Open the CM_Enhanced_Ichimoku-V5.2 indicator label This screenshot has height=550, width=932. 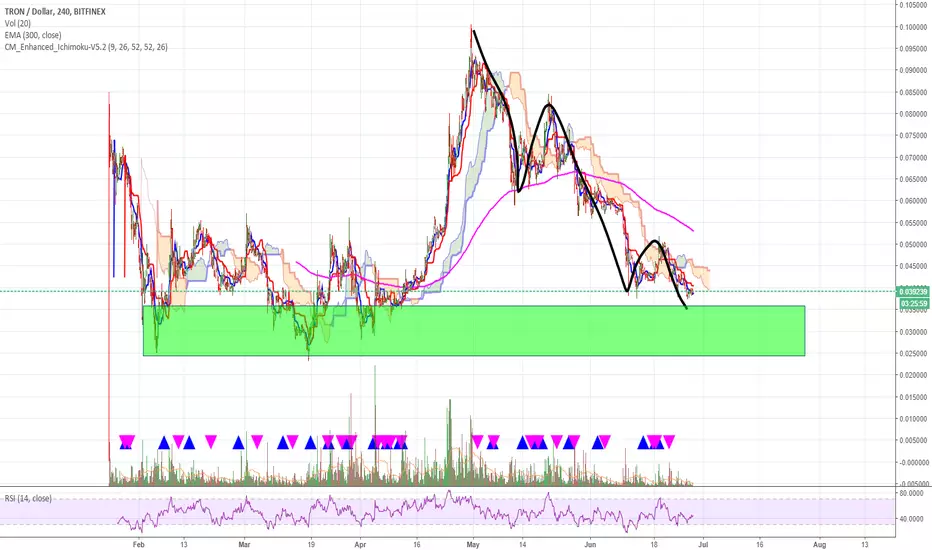coord(86,47)
